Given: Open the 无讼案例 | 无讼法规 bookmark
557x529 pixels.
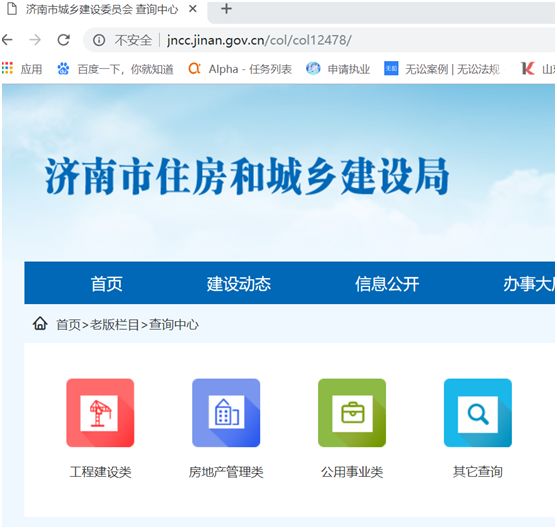Looking at the screenshot, I should click(x=442, y=69).
